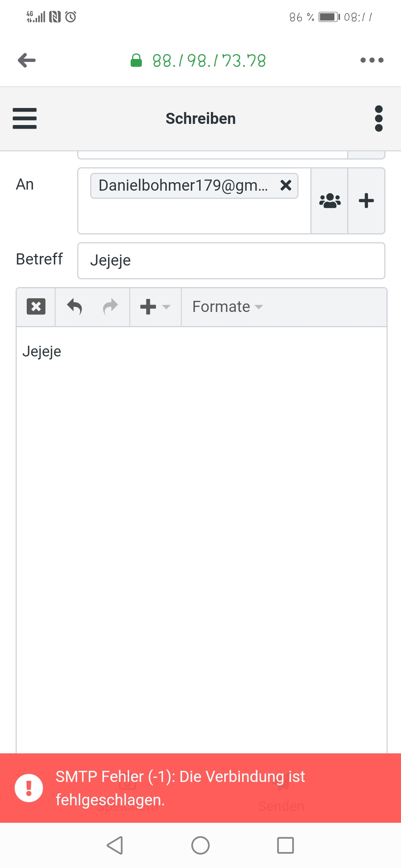Open the Formate dropdown
The image size is (401, 868).
227,307
